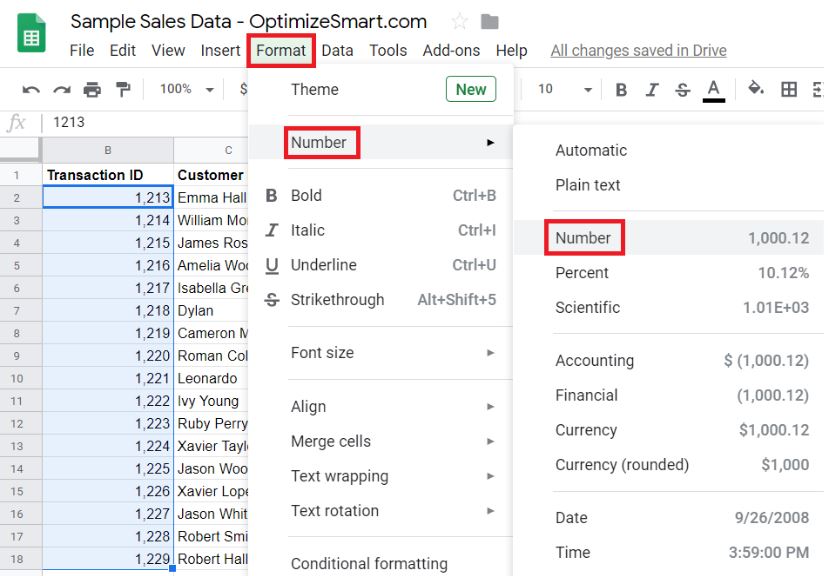Open the Help menu
The image size is (828, 576).
point(511,51)
